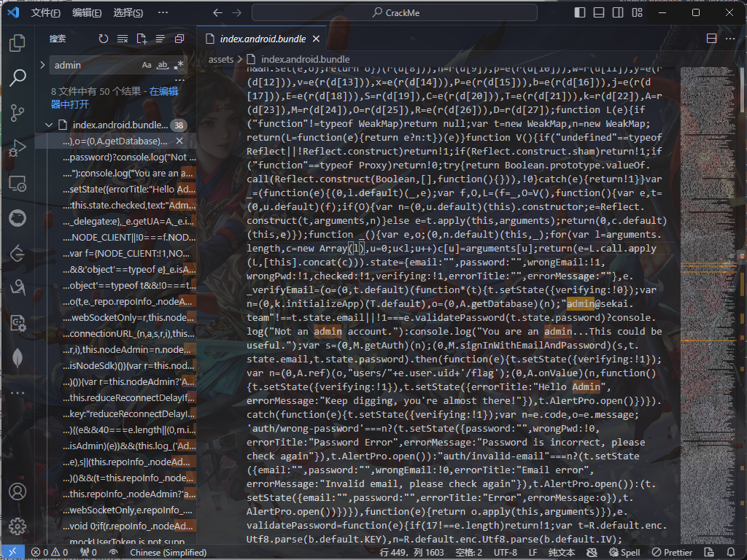The image size is (747, 560).
Task: Toggle Match Case in search box
Action: pyautogui.click(x=147, y=65)
